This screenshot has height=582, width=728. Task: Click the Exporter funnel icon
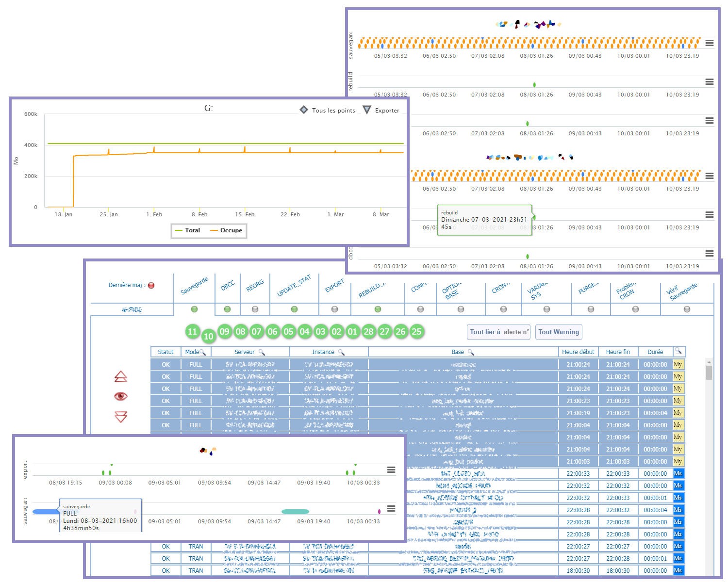point(367,110)
